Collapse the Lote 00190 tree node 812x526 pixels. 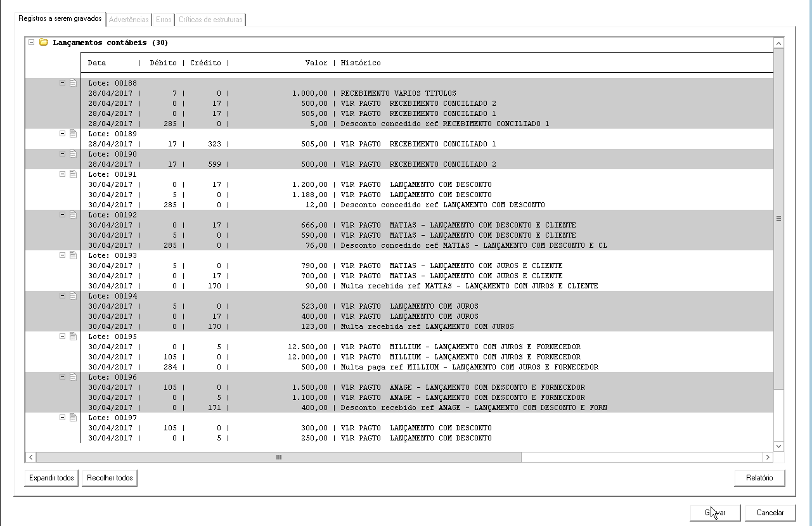(x=63, y=154)
